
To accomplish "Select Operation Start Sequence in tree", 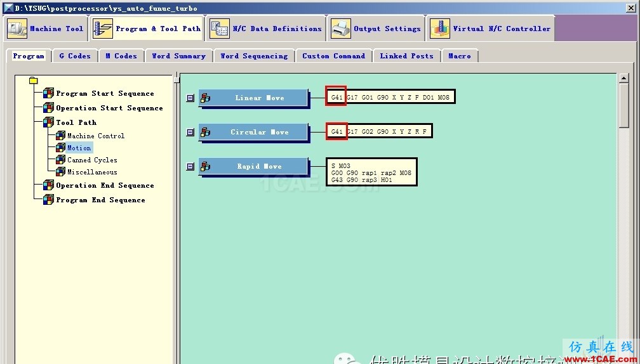I will [109, 108].
